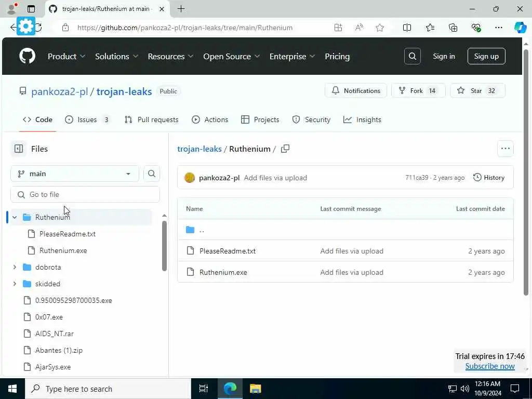Expand the Enterprise menu
Viewport: 532px width, 399px height.
point(292,56)
